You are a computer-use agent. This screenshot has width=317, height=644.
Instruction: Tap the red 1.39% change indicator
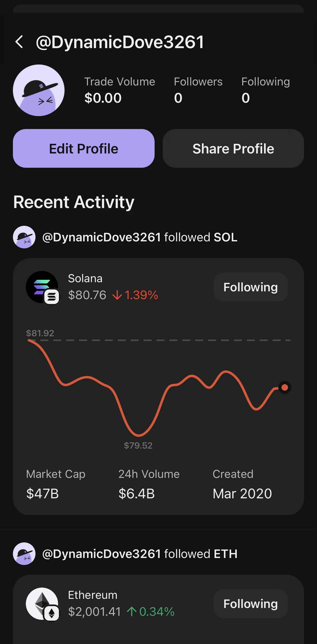(x=135, y=295)
